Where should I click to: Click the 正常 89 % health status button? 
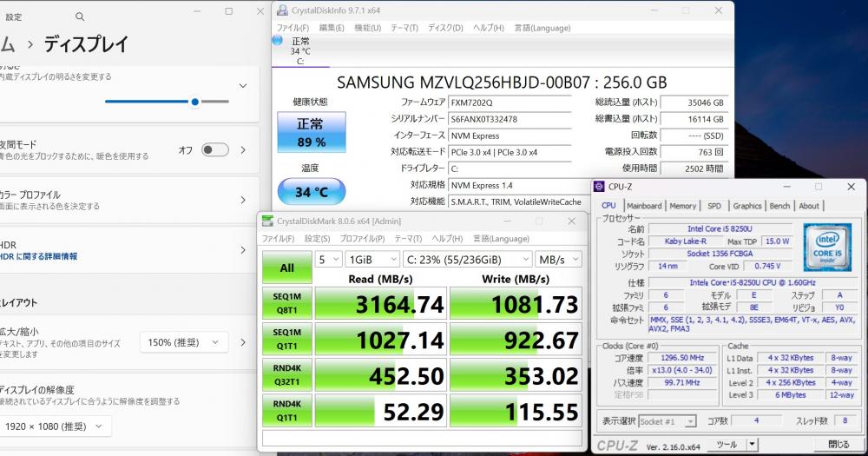tap(311, 132)
